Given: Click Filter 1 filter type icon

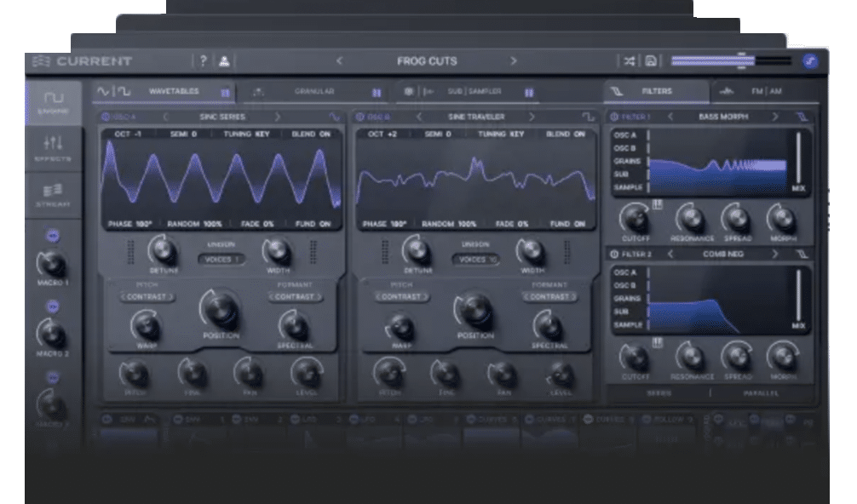Looking at the screenshot, I should pyautogui.click(x=802, y=117).
